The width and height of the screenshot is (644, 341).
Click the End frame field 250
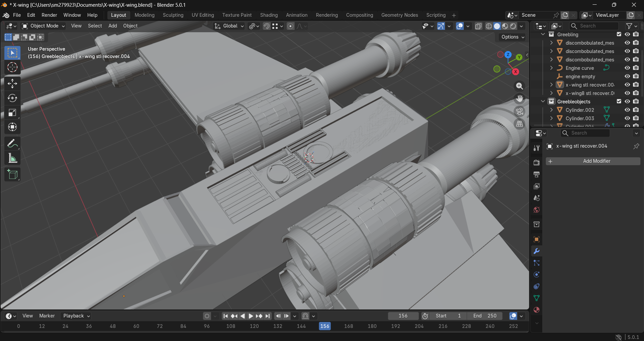coord(485,316)
